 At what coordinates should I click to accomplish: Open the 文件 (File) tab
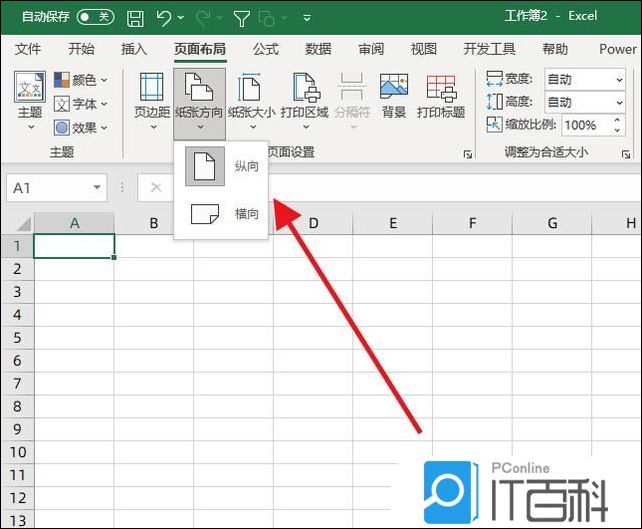click(x=27, y=49)
